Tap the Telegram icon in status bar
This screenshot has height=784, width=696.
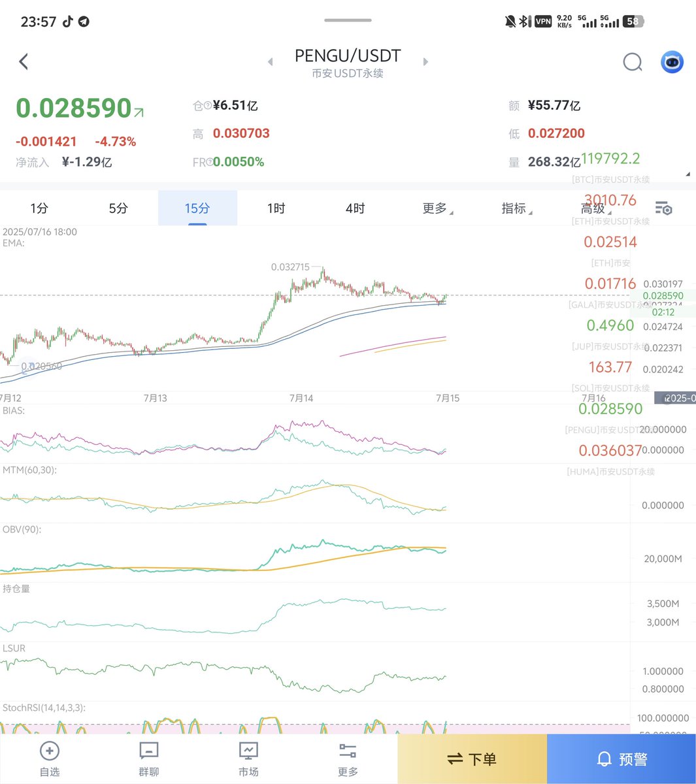click(x=84, y=22)
